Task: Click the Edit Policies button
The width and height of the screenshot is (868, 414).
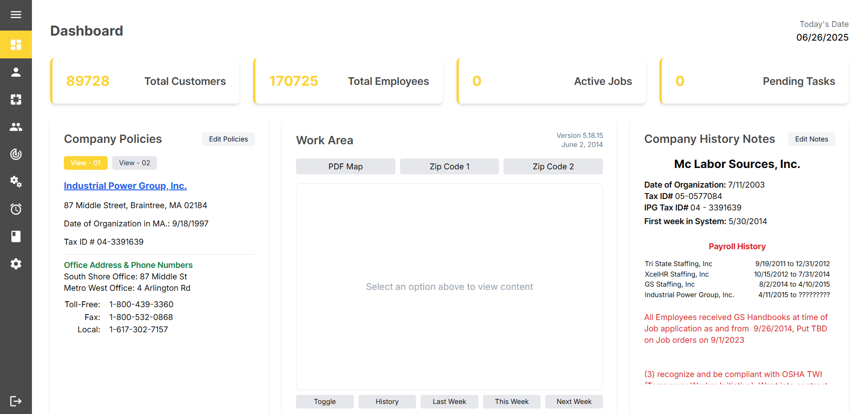Action: pos(229,139)
